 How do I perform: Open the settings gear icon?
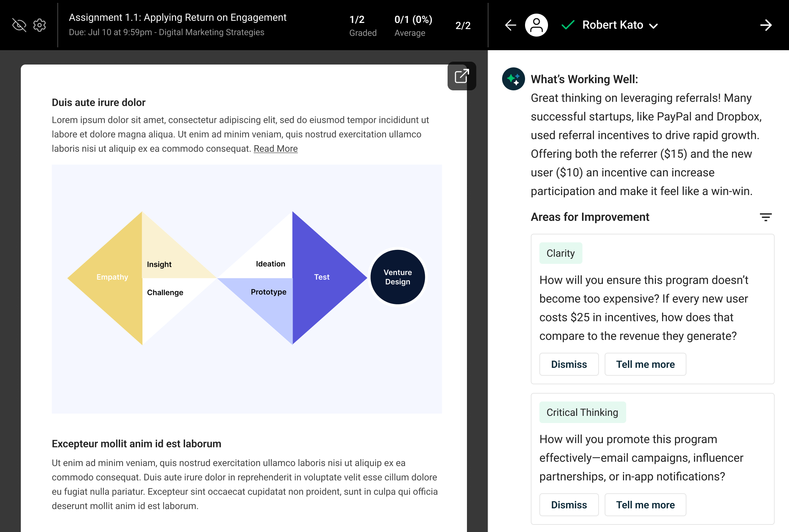tap(39, 25)
